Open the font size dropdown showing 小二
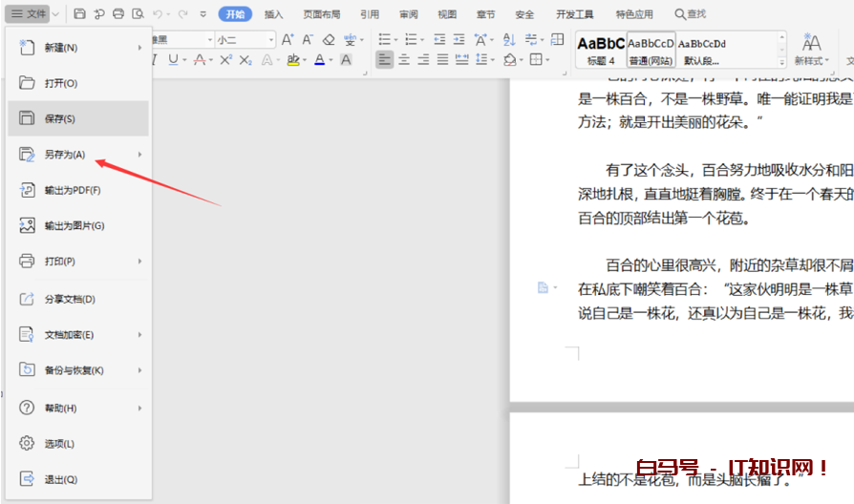This screenshot has width=854, height=504. point(271,40)
